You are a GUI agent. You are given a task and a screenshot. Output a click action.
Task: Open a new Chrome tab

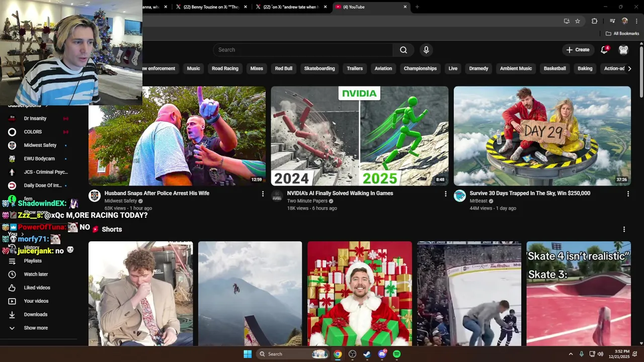417,7
